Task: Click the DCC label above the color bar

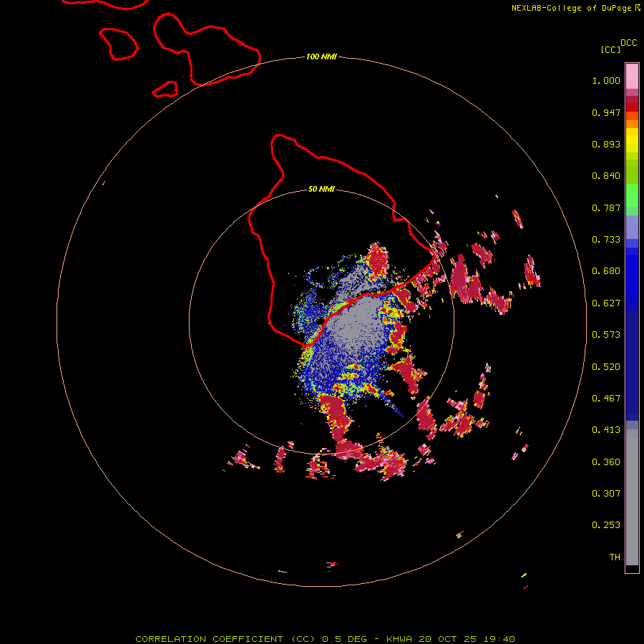Action: 628,43
